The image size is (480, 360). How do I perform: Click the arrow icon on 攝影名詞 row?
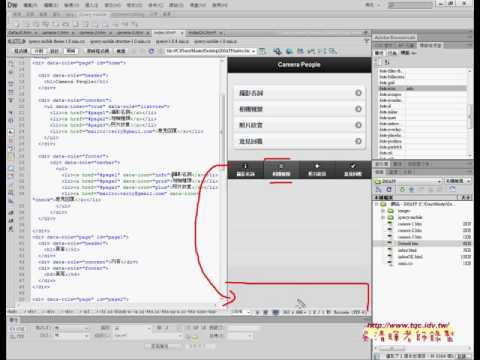point(358,93)
